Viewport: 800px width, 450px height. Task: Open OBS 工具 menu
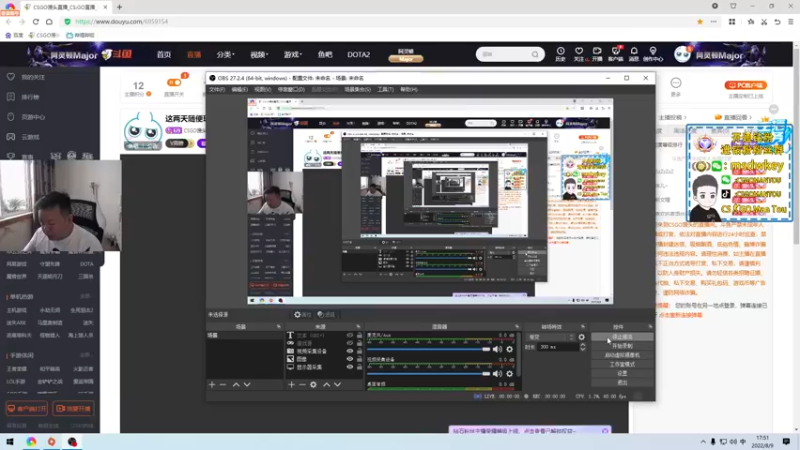(385, 89)
